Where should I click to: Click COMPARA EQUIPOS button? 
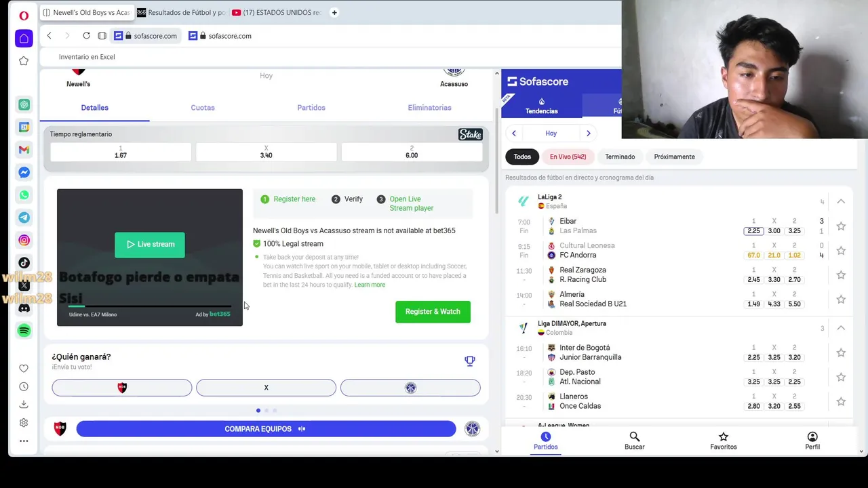[x=266, y=429]
